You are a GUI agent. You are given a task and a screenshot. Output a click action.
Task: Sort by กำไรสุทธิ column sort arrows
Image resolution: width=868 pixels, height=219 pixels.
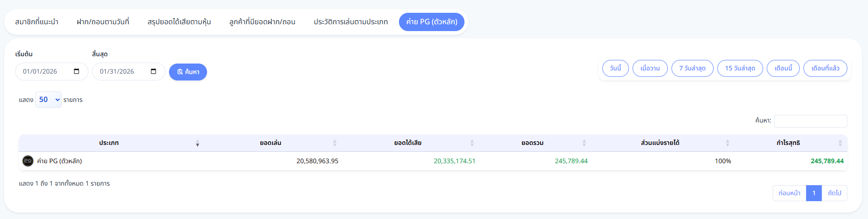(840, 143)
